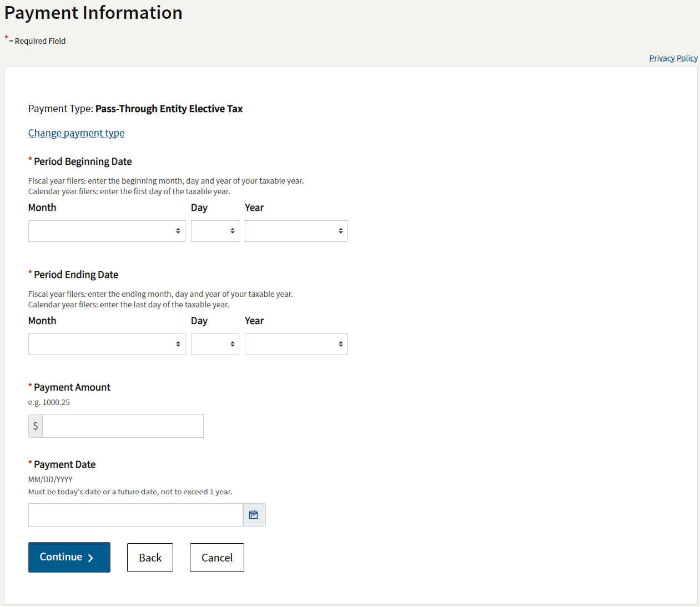This screenshot has width=700, height=607.
Task: Open the Payment Date calendar picker
Action: click(x=254, y=515)
